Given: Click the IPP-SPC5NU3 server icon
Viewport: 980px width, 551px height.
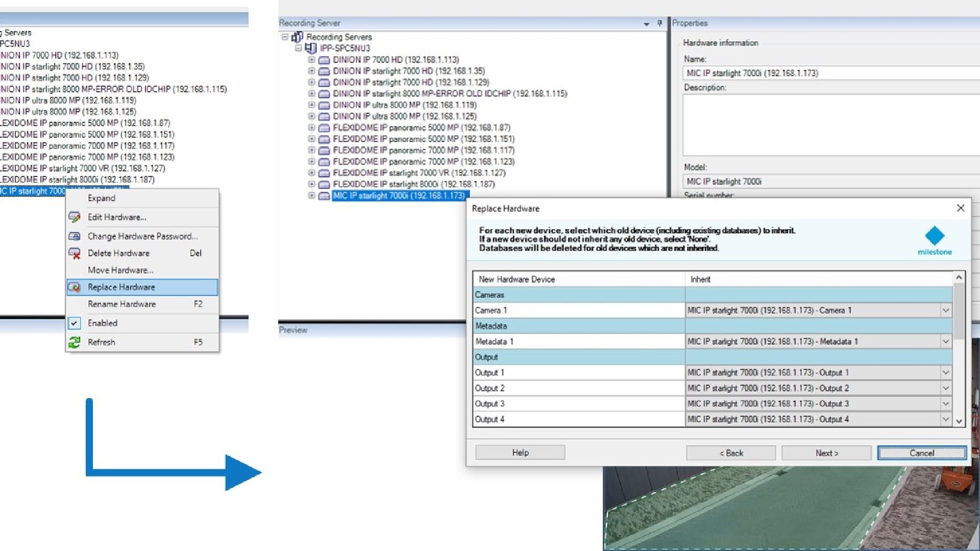Looking at the screenshot, I should pyautogui.click(x=310, y=48).
